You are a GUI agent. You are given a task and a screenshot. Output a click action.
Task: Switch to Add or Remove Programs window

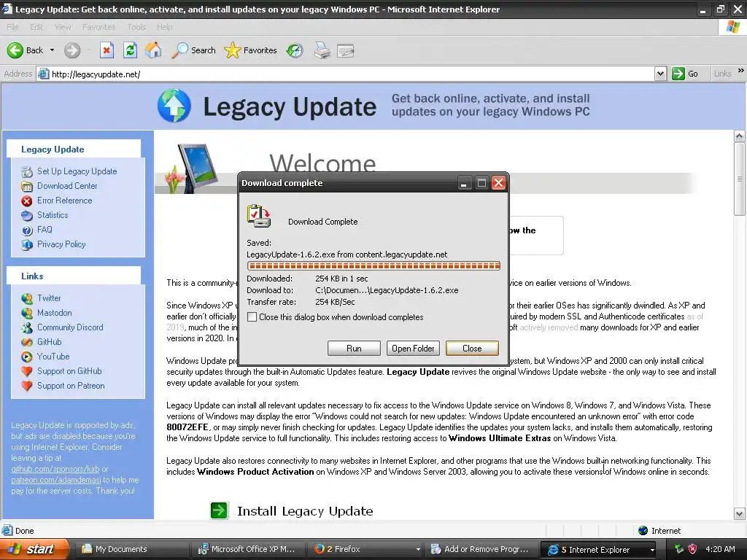click(481, 550)
